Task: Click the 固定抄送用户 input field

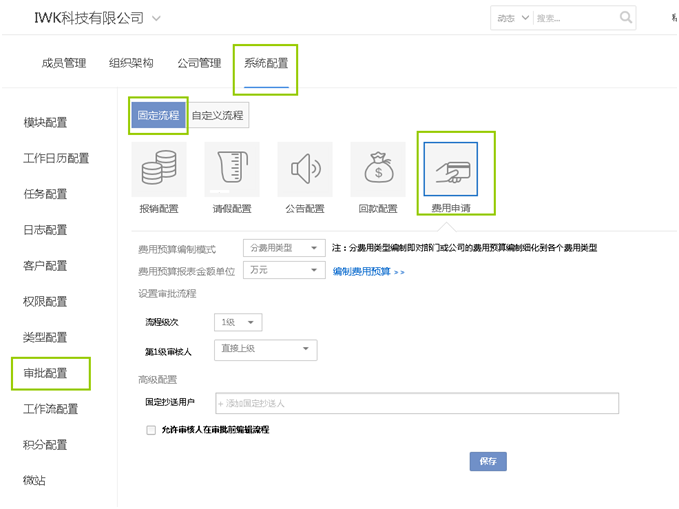Action: (x=417, y=403)
